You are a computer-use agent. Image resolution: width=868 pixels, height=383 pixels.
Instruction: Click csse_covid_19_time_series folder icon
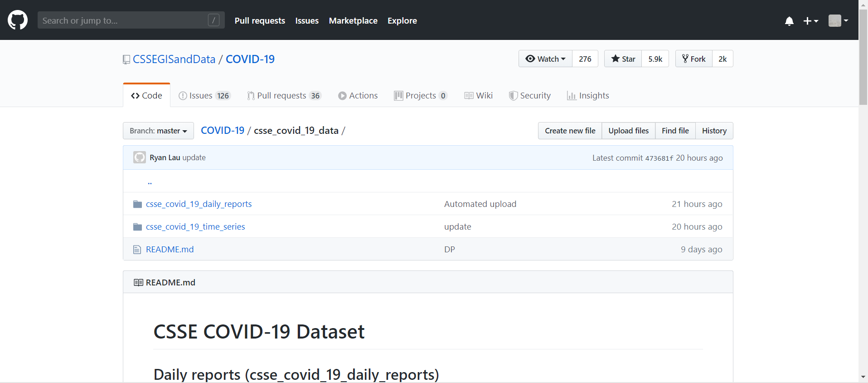137,227
